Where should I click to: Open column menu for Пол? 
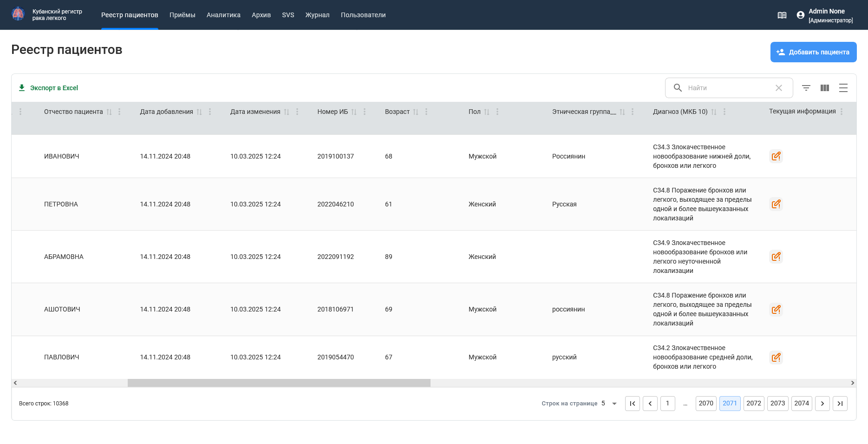click(x=497, y=112)
